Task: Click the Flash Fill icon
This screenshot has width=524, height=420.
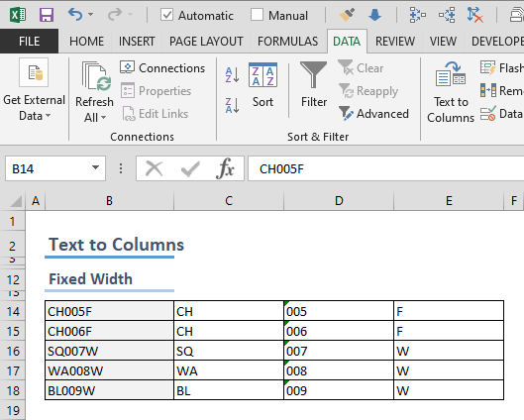Action: pyautogui.click(x=488, y=67)
